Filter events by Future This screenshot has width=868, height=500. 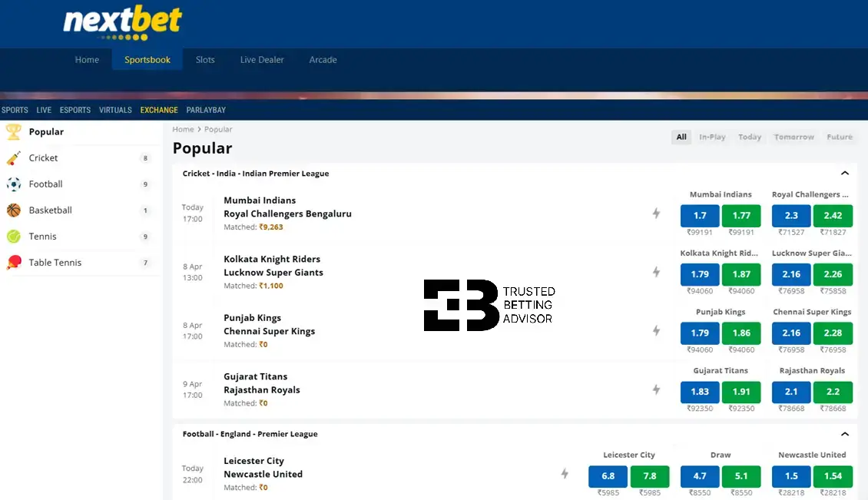(x=840, y=137)
